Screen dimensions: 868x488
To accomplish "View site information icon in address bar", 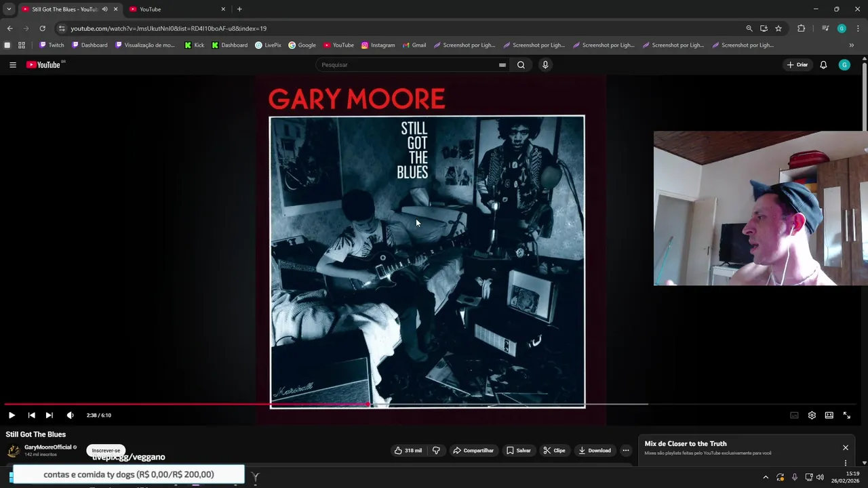I will (62, 28).
